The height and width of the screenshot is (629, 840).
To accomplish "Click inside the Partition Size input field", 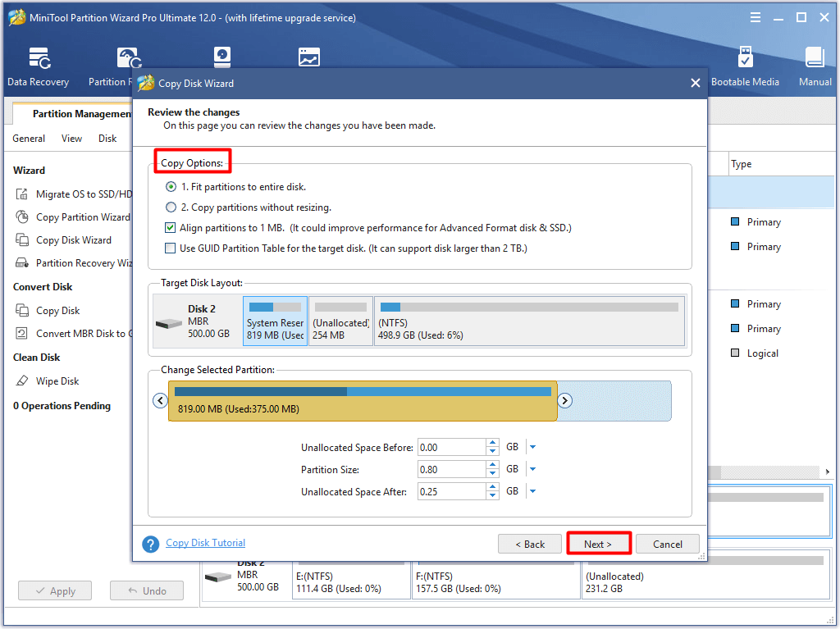I will 451,468.
